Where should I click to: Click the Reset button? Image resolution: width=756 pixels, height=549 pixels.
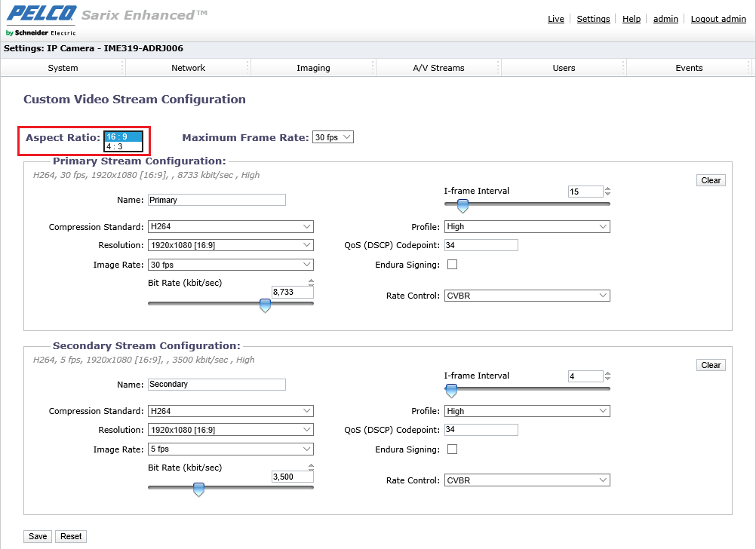click(71, 536)
